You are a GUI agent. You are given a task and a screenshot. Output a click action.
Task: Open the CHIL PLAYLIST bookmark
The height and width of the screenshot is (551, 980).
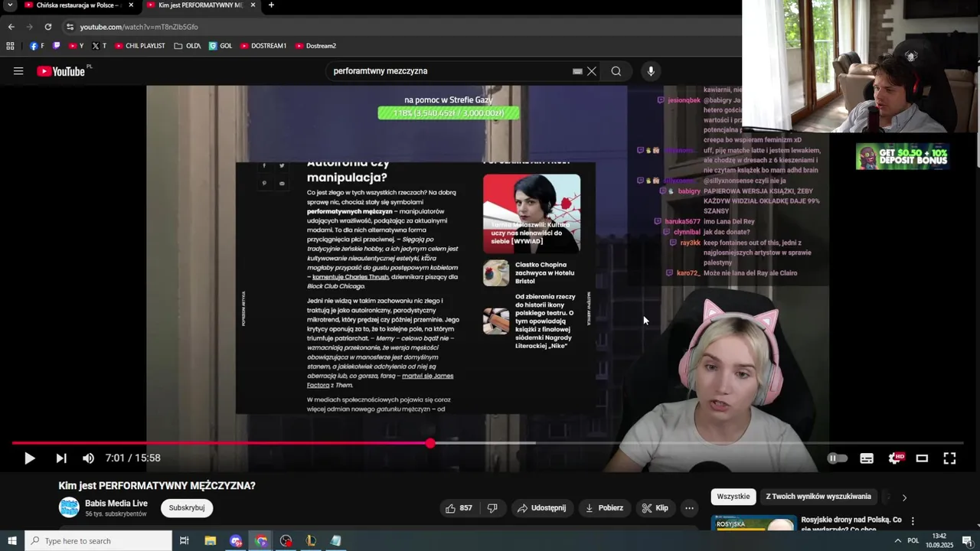(x=140, y=46)
